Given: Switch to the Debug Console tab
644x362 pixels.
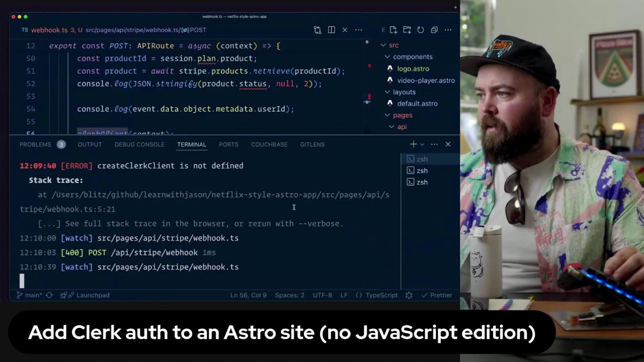Looking at the screenshot, I should click(x=139, y=144).
